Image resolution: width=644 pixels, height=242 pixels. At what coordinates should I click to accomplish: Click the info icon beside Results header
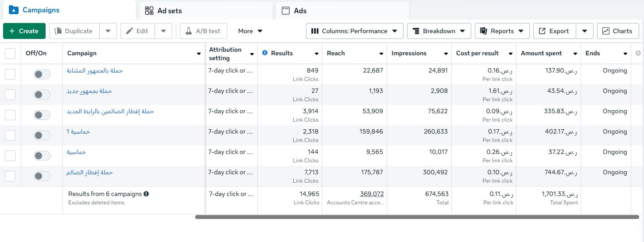coord(265,53)
